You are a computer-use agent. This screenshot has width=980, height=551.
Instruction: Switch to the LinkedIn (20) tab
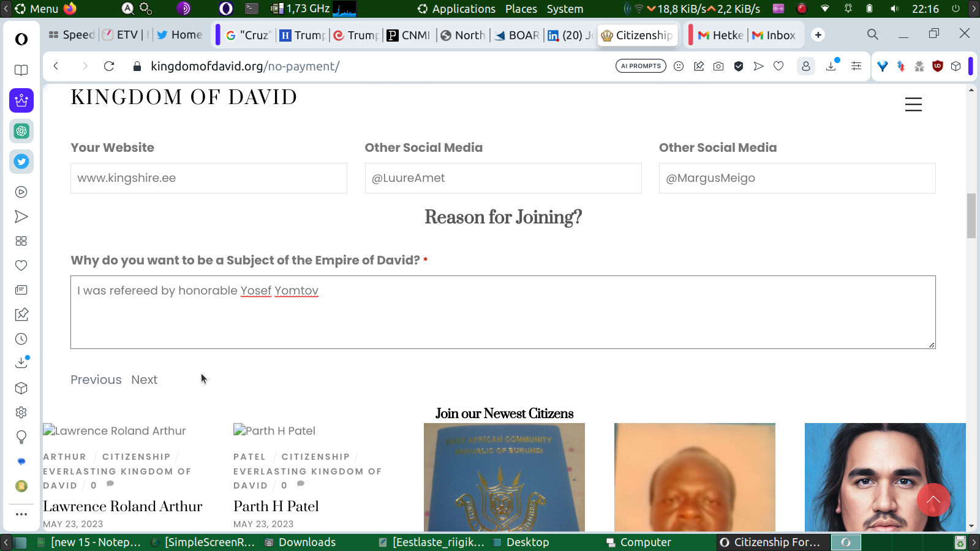(x=570, y=35)
